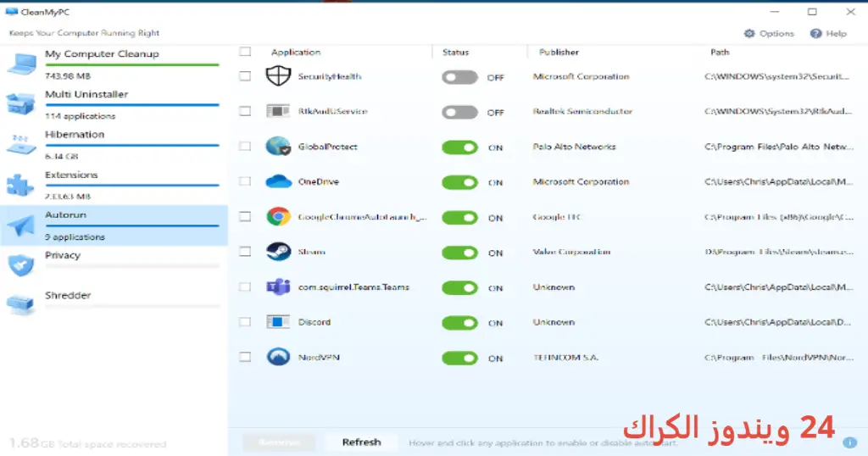Click the My Computer Cleanup laptop icon
Screen dimensions: 868x456
[21, 64]
